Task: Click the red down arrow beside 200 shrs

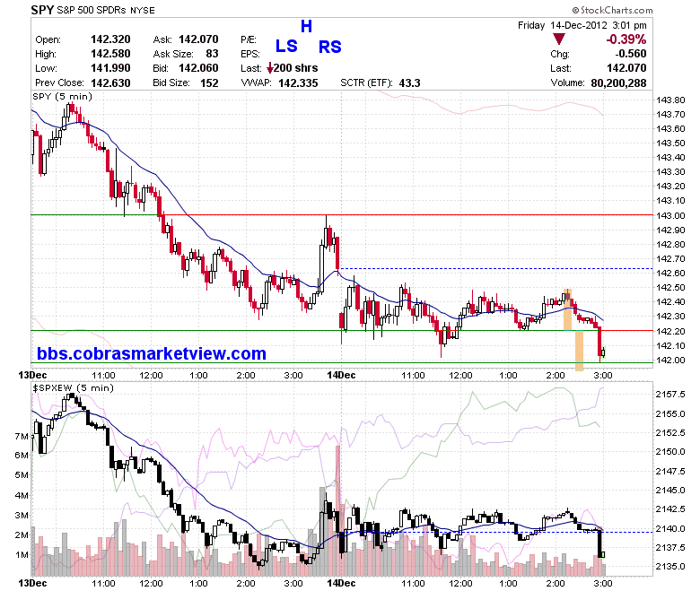Action: click(269, 68)
